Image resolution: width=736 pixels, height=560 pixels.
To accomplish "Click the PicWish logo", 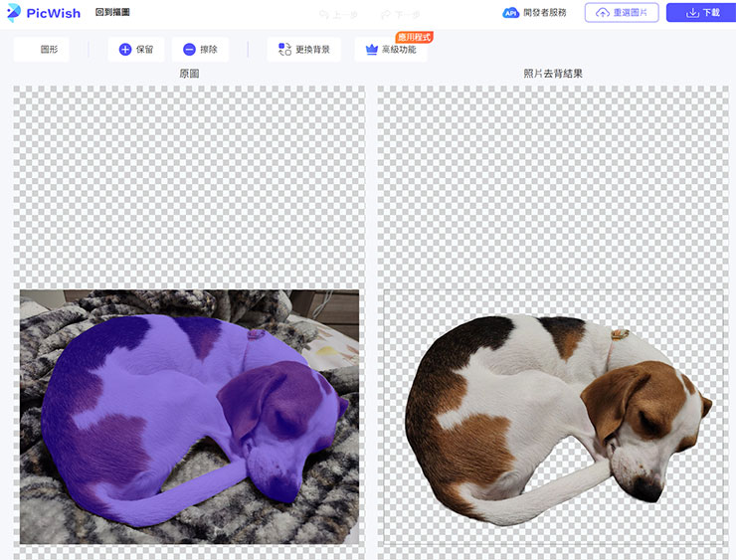I will click(44, 13).
